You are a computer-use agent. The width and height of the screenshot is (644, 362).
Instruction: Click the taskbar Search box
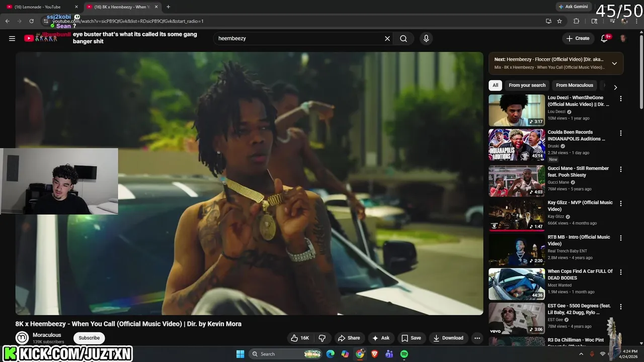click(x=286, y=354)
